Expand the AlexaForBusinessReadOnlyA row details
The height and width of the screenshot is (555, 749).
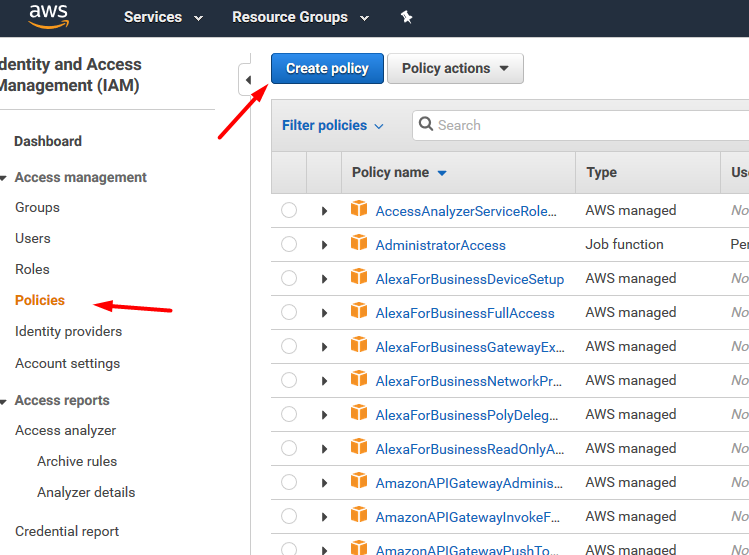click(x=324, y=449)
